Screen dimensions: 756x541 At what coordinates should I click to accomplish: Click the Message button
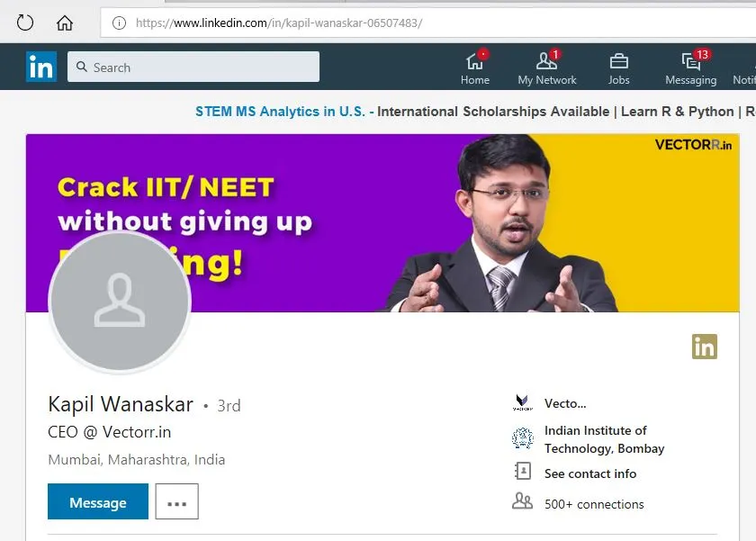(x=98, y=501)
